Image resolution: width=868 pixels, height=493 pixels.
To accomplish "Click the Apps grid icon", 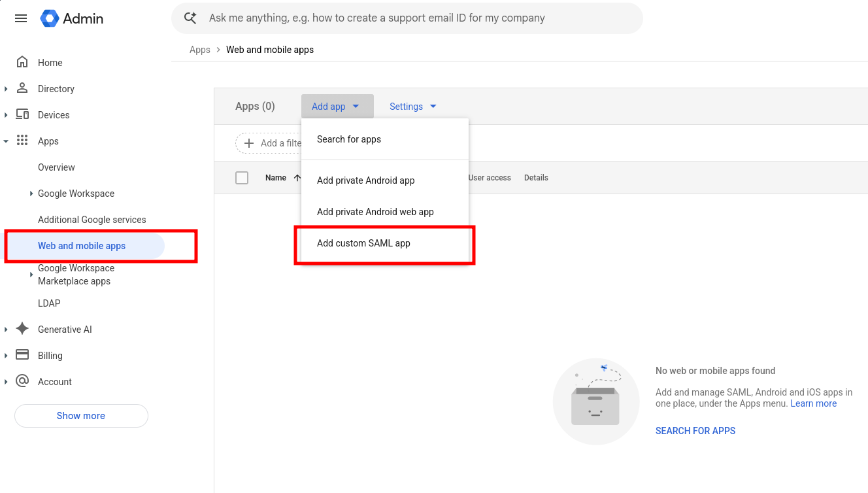I will 22,141.
